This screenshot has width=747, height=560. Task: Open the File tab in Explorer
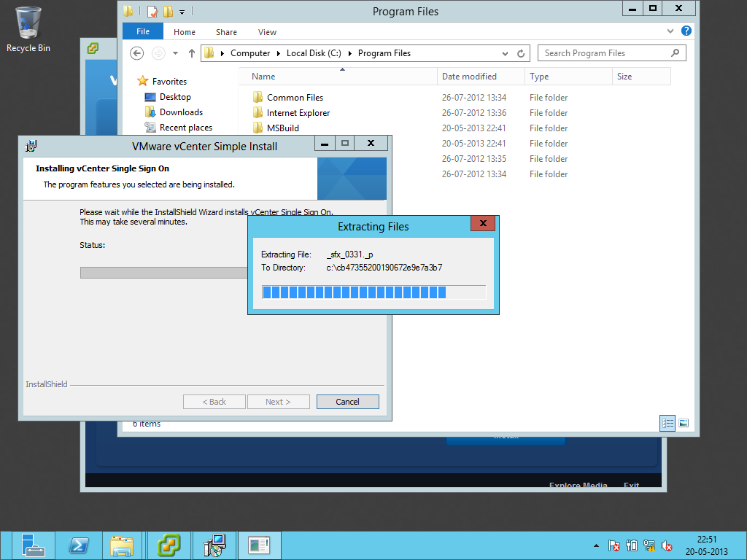click(x=143, y=31)
